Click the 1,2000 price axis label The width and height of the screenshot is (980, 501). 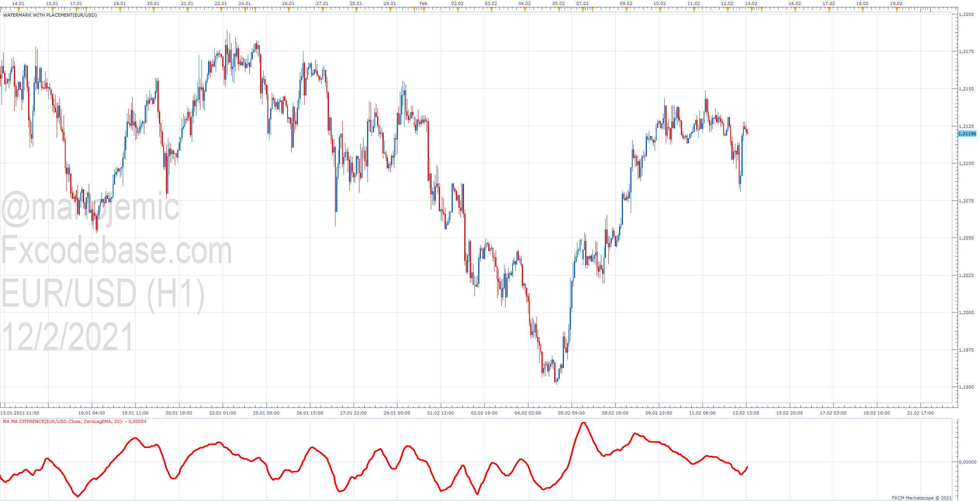click(966, 312)
